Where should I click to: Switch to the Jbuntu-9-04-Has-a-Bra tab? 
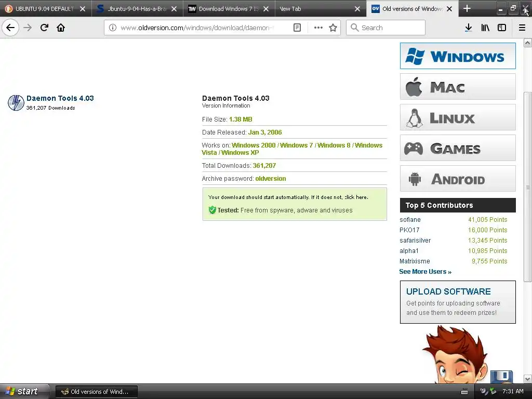tap(137, 9)
